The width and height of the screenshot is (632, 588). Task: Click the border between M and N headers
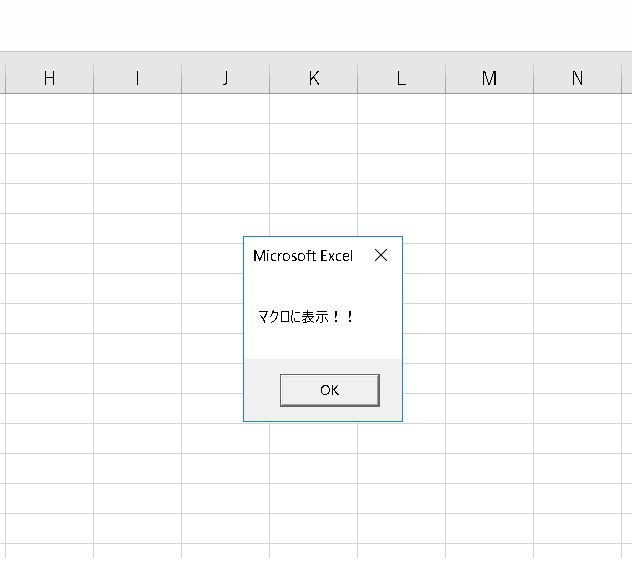coord(534,78)
